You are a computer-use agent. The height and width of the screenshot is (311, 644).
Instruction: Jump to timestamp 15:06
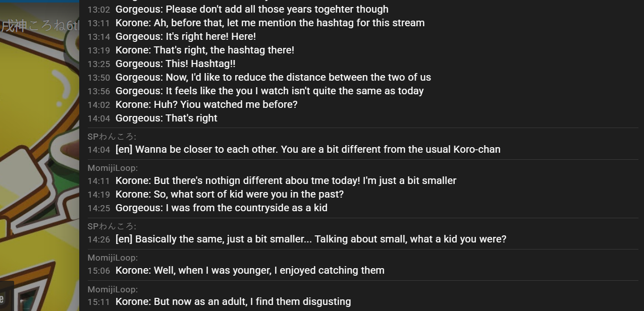[98, 271]
